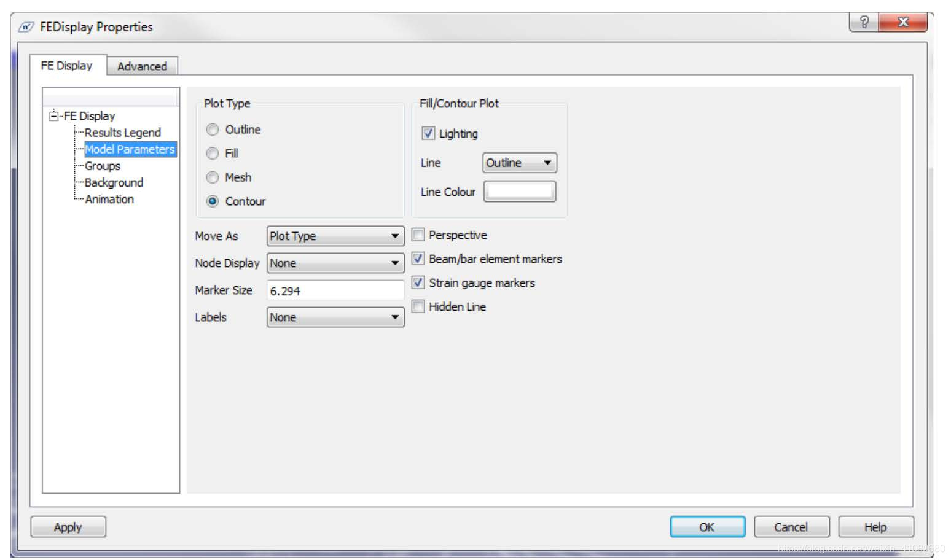This screenshot has width=951, height=560.
Task: Open the Move As dropdown
Action: click(334, 236)
